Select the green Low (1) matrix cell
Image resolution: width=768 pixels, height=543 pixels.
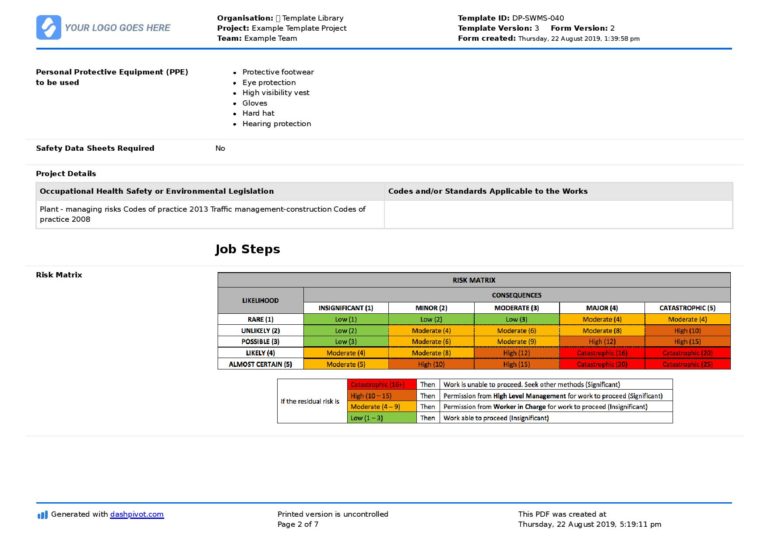[346, 319]
